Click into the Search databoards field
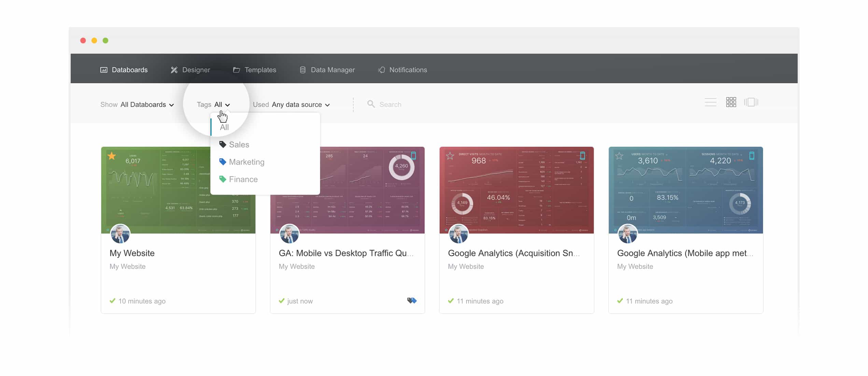Image resolution: width=868 pixels, height=376 pixels. [390, 105]
